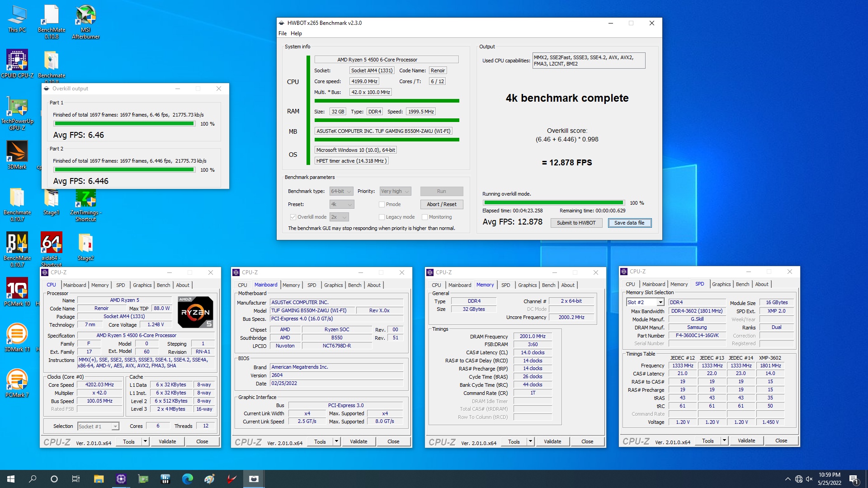Open the Benchmate 0.10.7 folder icon

point(17,204)
